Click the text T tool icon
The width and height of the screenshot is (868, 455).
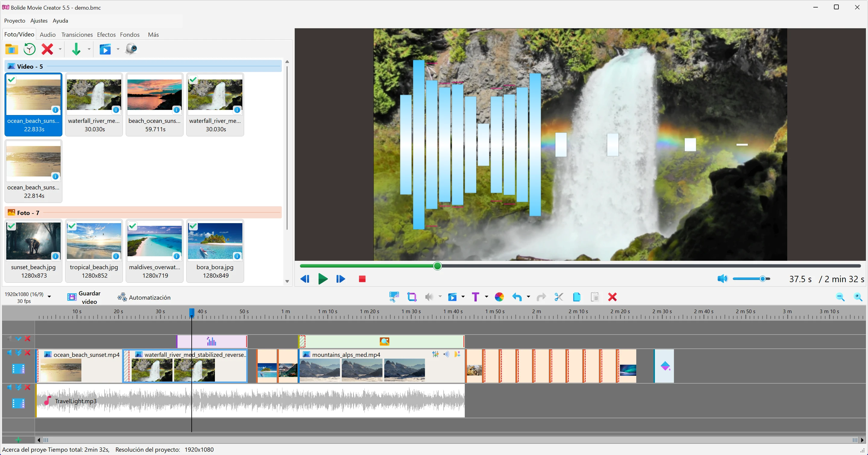[476, 297]
